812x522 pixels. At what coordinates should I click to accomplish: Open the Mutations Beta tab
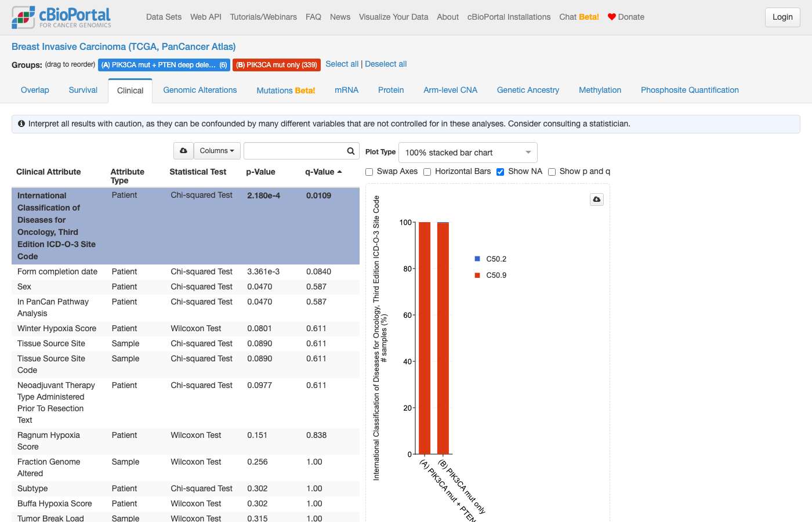[x=286, y=90]
